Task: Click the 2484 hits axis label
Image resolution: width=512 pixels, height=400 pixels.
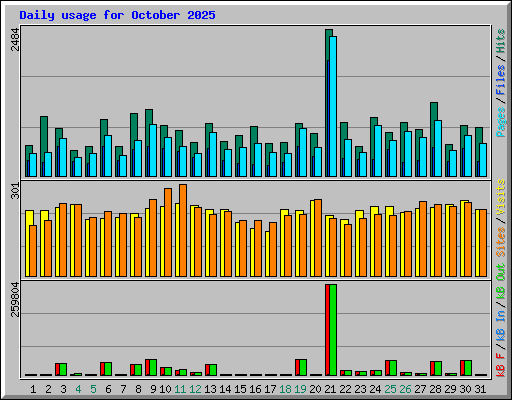Action: coord(15,40)
